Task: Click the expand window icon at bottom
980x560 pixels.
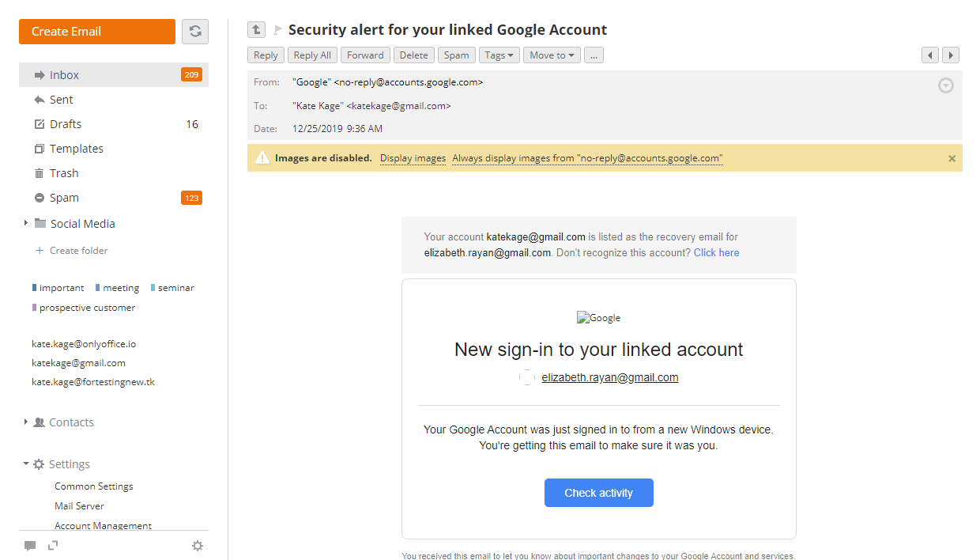Action: click(53, 545)
